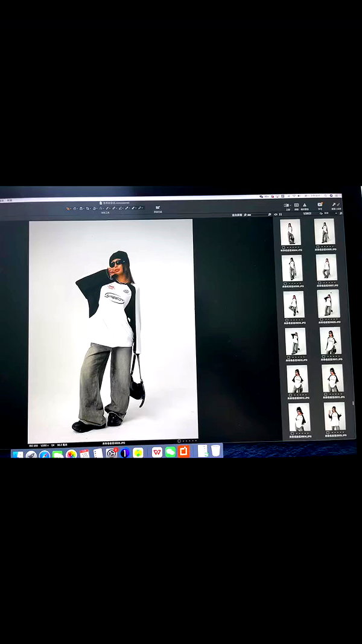Select the pan hand cursor tool

point(75,208)
